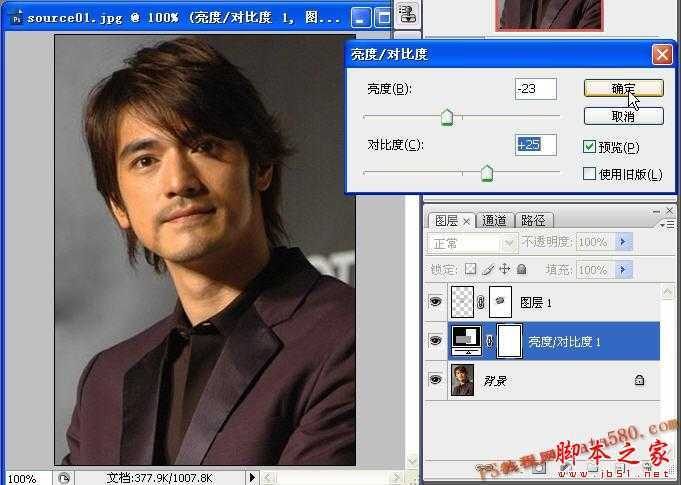Toggle the 预览 (Preview) checkbox
The width and height of the screenshot is (681, 485).
pyautogui.click(x=589, y=147)
